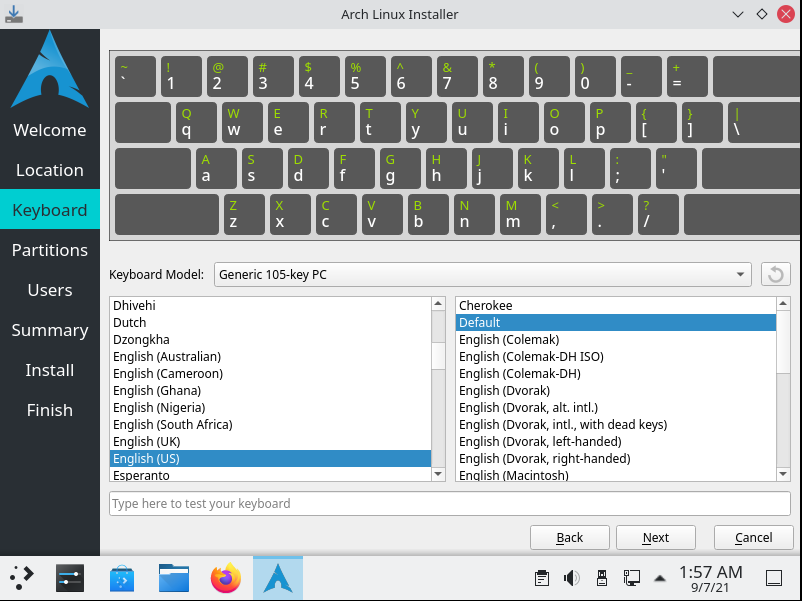Viewport: 802px width, 601px height.
Task: Launch Discover software center from taskbar
Action: (x=122, y=578)
